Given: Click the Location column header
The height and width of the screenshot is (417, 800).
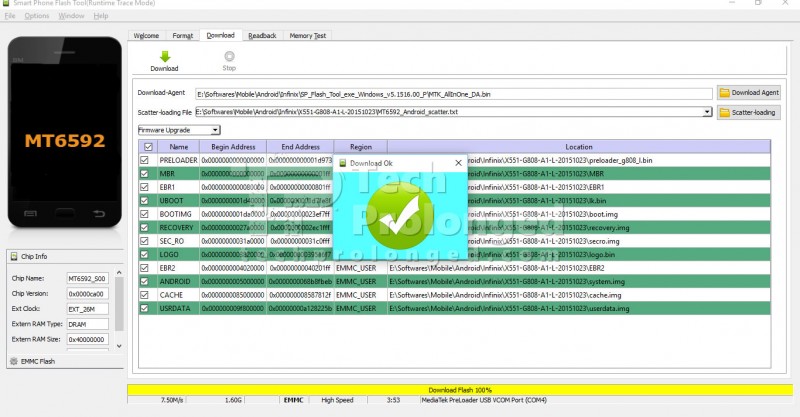Looking at the screenshot, I should pyautogui.click(x=579, y=147).
